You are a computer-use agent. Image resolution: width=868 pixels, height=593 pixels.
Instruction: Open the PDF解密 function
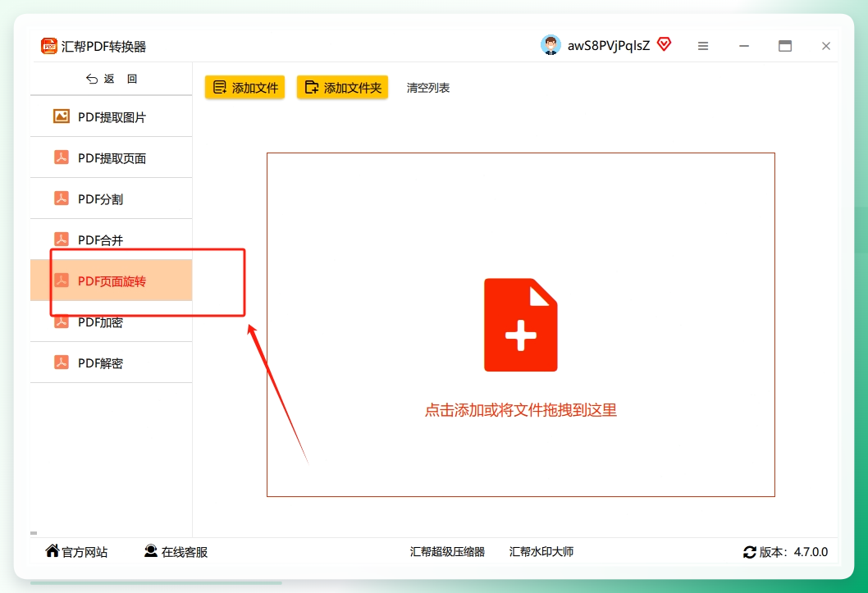point(112,363)
